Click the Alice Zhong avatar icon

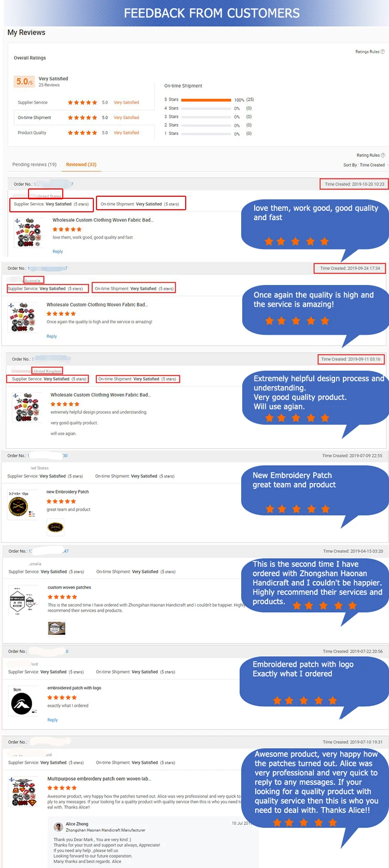(59, 826)
